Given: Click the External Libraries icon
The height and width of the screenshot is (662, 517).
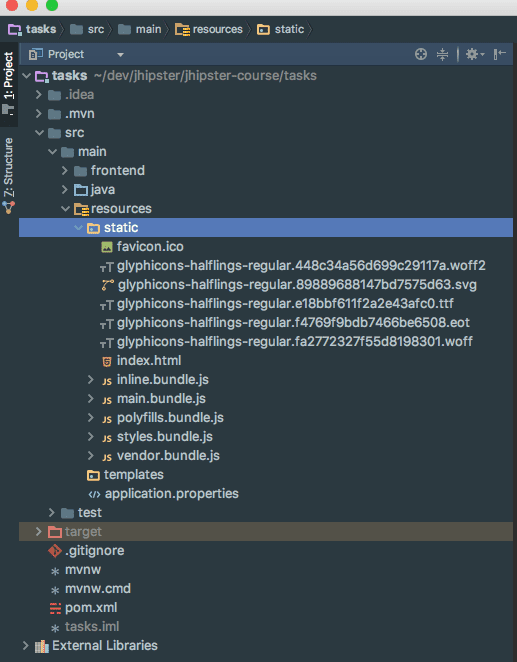Looking at the screenshot, I should [42, 646].
